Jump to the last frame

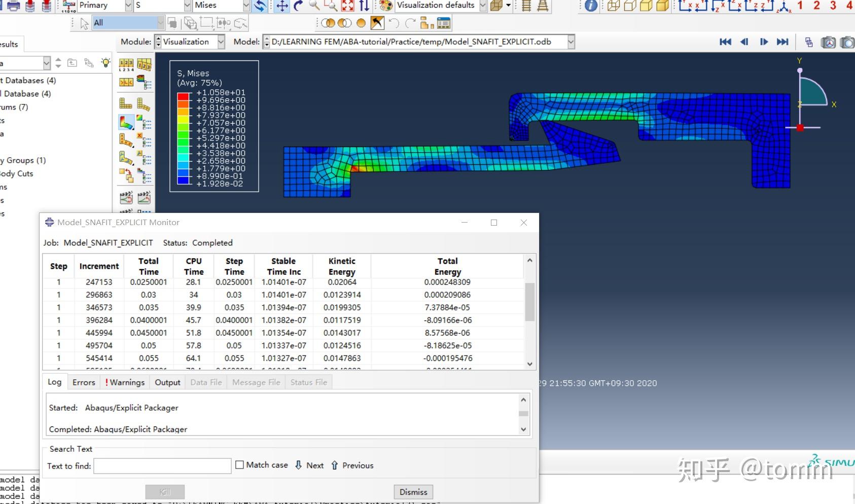[782, 42]
